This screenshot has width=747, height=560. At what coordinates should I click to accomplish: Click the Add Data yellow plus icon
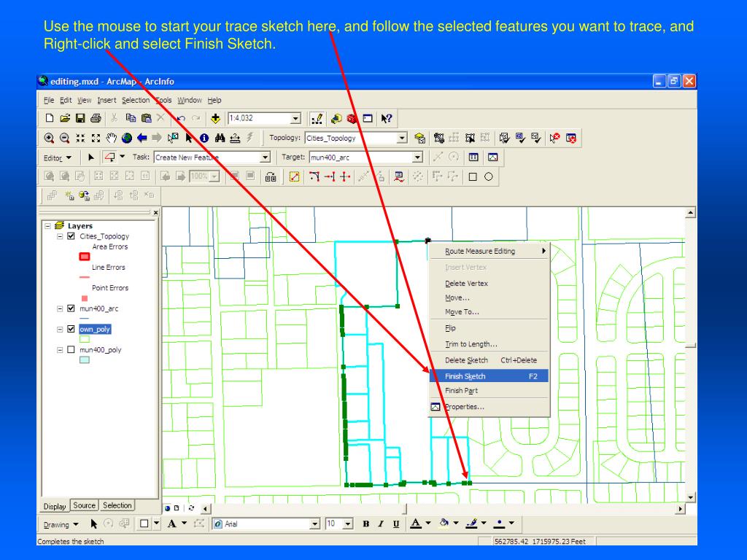click(x=215, y=118)
